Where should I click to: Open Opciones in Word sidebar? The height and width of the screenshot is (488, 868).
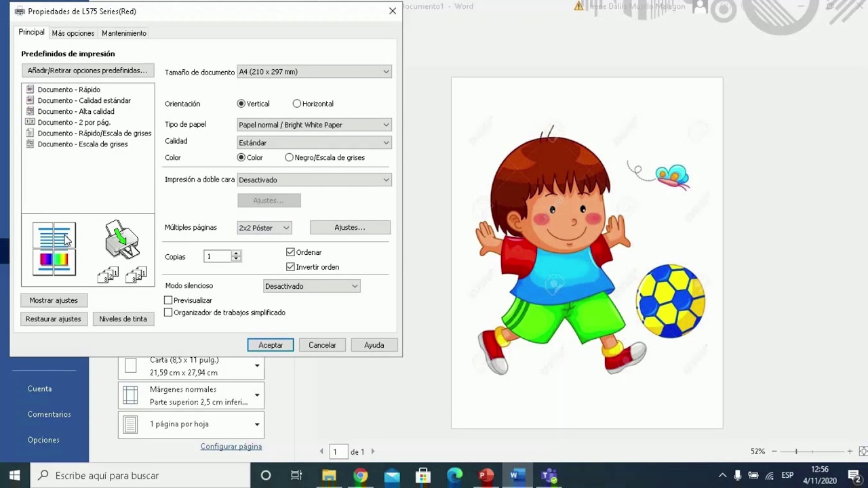point(43,440)
